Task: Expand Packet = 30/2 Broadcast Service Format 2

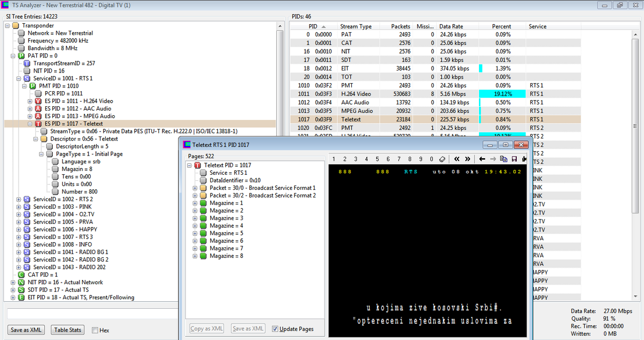Action: (x=195, y=195)
